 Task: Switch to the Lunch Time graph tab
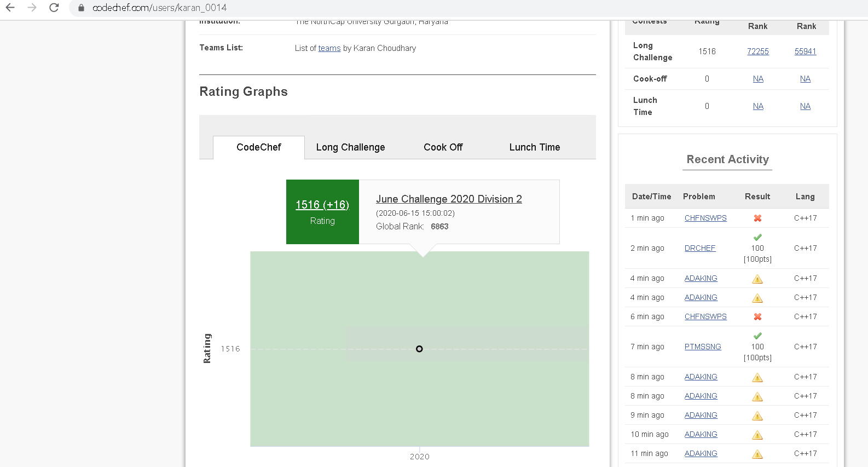point(535,147)
